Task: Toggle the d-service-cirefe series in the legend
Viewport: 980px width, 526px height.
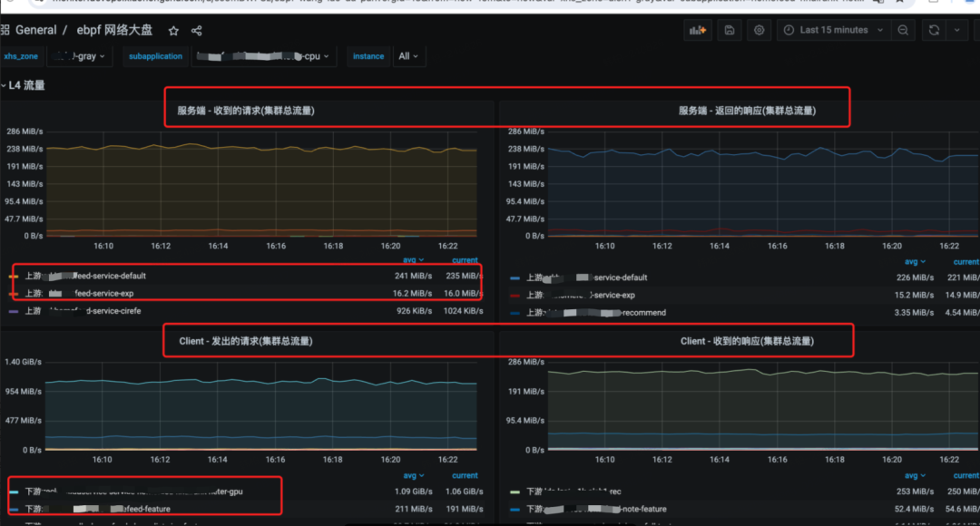Action: 83,311
